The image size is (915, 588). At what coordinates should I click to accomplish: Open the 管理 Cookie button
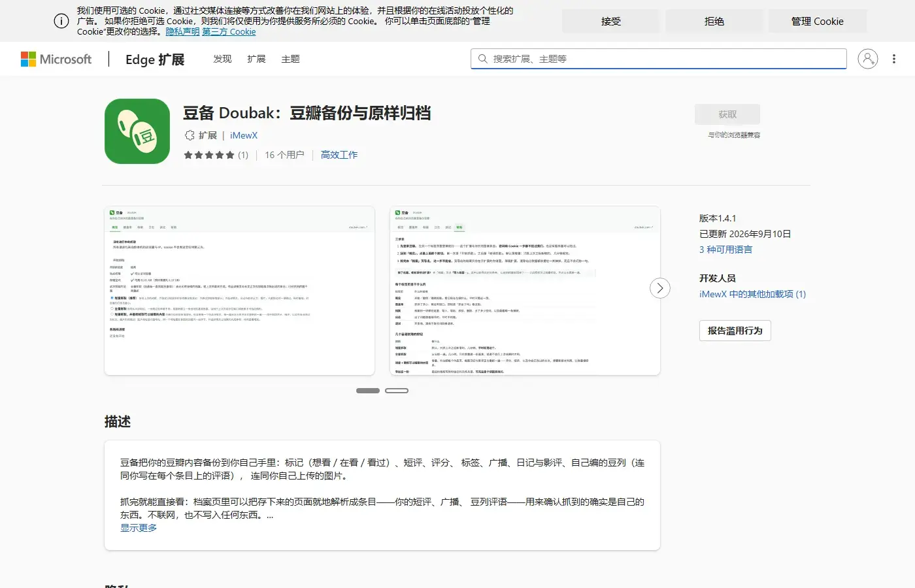[x=818, y=22]
